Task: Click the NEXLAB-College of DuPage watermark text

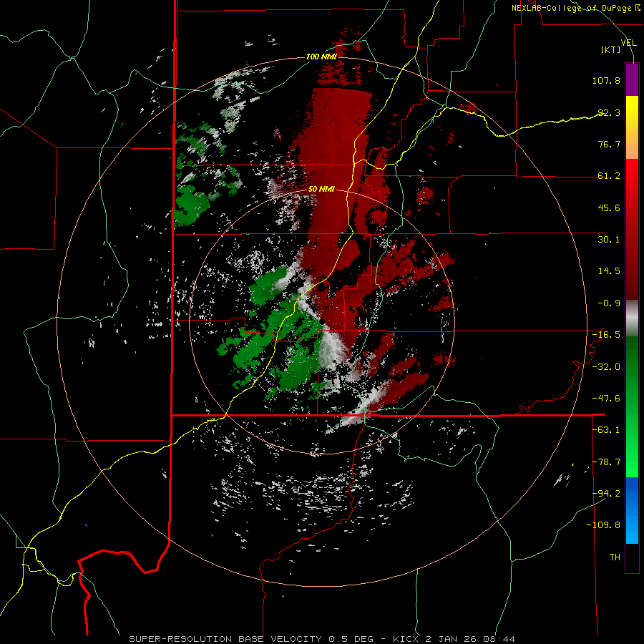Action: click(575, 8)
